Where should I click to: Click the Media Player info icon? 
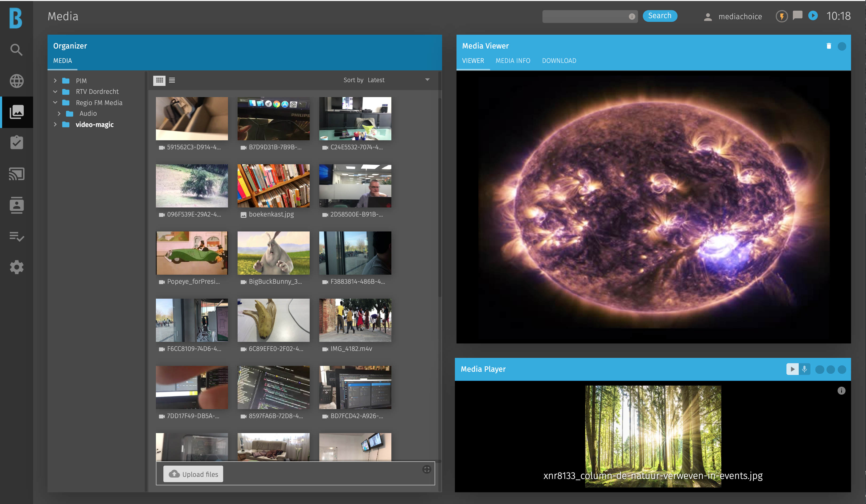pyautogui.click(x=841, y=391)
